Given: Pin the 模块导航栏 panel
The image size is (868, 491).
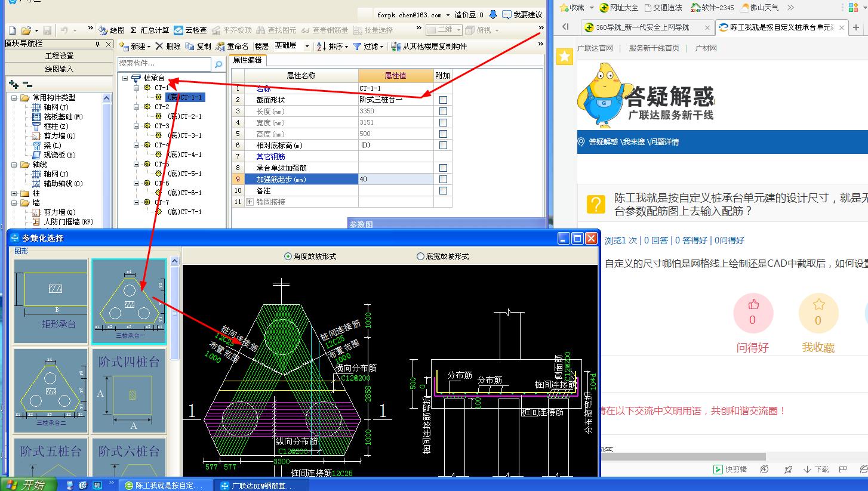Looking at the screenshot, I should 97,44.
